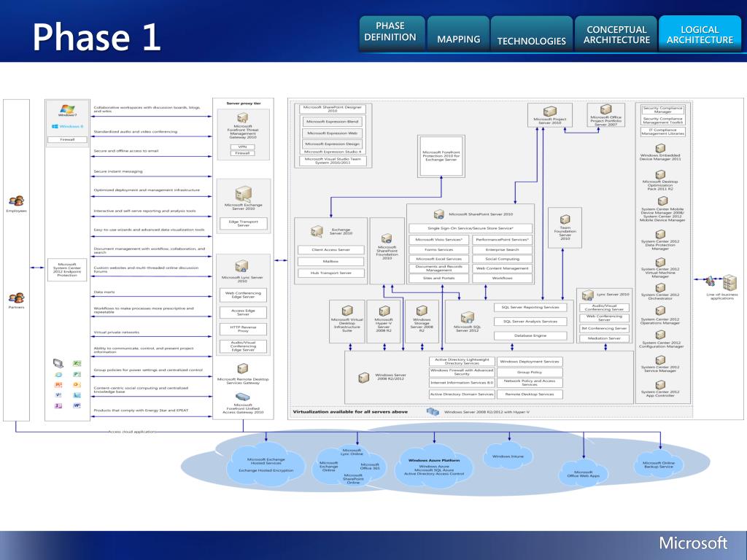Click 'Secure instant messaging' text

118,171
